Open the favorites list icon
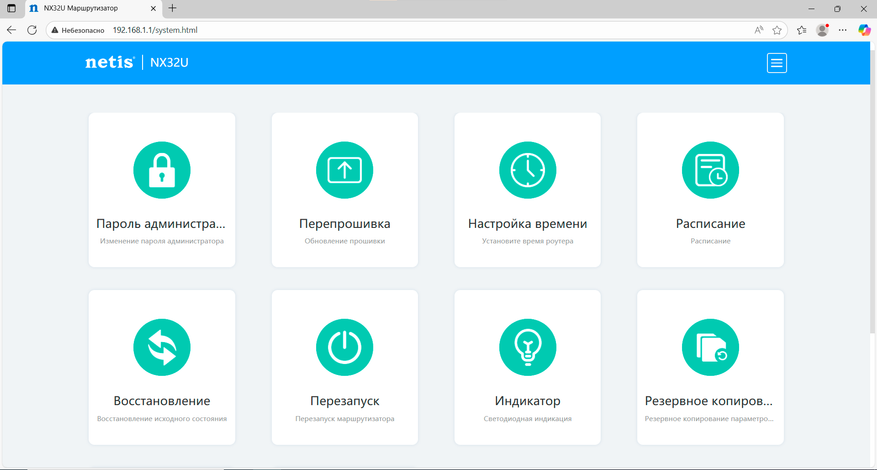Screen dimensions: 877x470 coord(801,30)
